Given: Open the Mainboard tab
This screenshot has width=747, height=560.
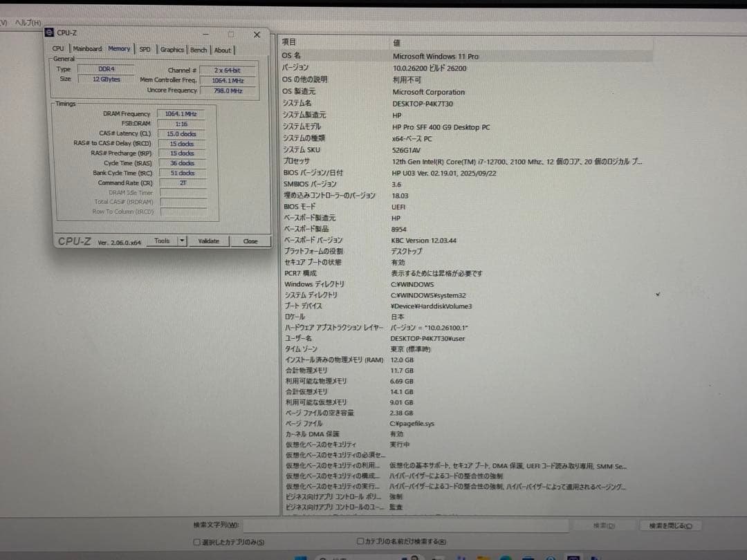Looking at the screenshot, I should tap(87, 49).
